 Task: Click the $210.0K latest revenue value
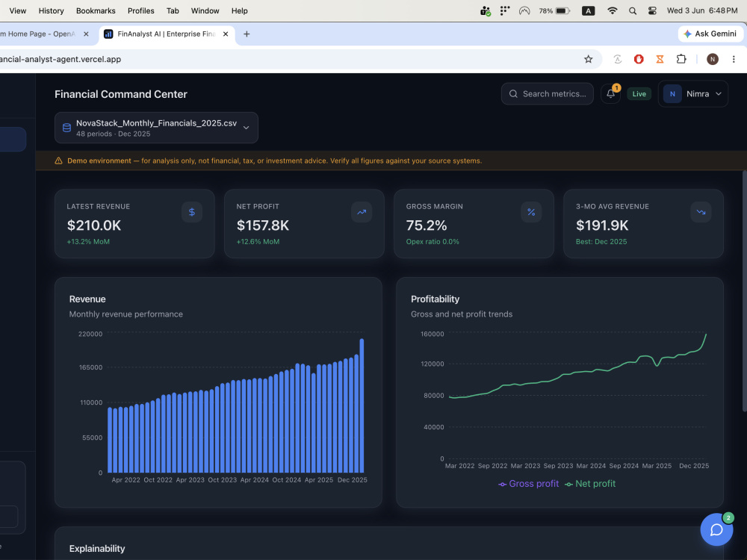click(94, 225)
